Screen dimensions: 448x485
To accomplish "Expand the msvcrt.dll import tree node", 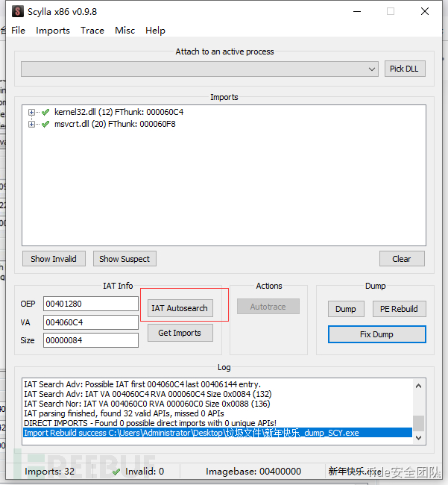I will point(32,125).
